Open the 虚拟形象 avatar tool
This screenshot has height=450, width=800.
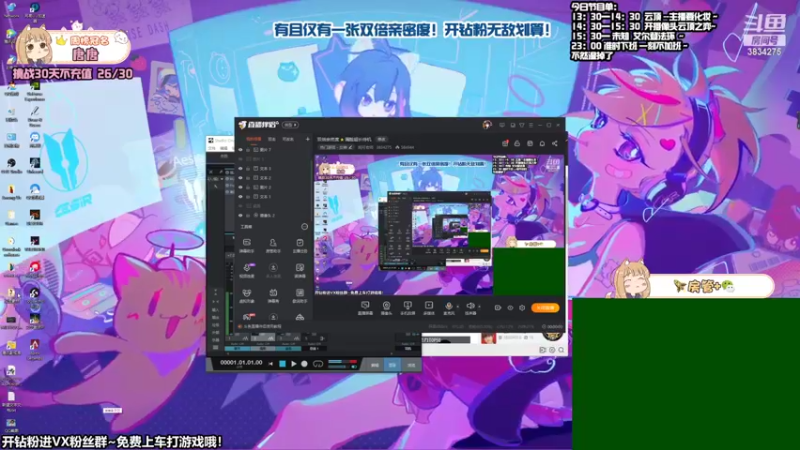(246, 295)
